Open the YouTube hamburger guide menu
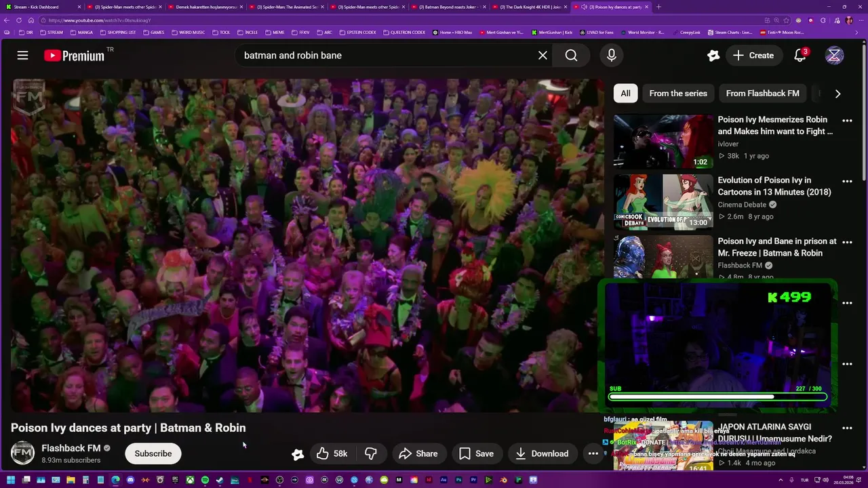Image resolution: width=868 pixels, height=488 pixels. point(22,56)
